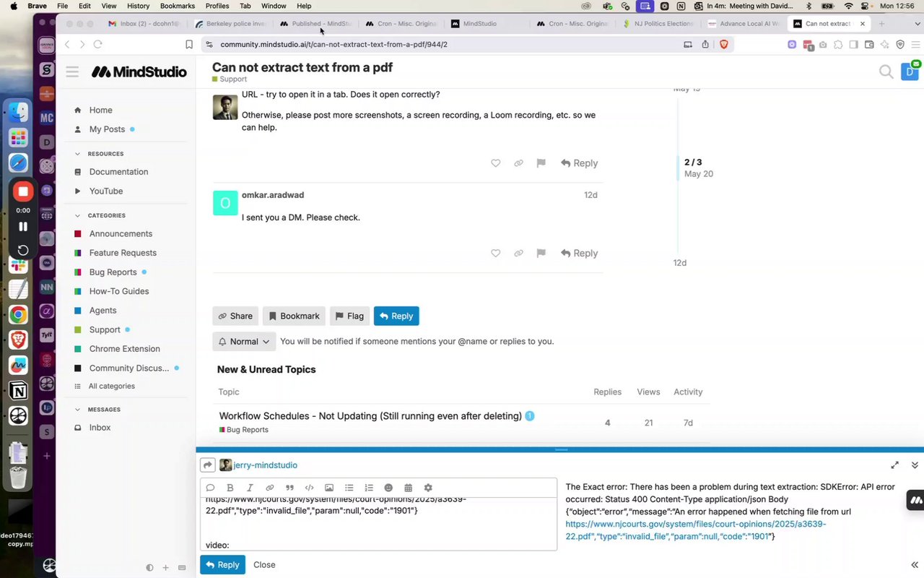924x578 pixels.
Task: Open Chrome from the macOS dock
Action: point(19,314)
